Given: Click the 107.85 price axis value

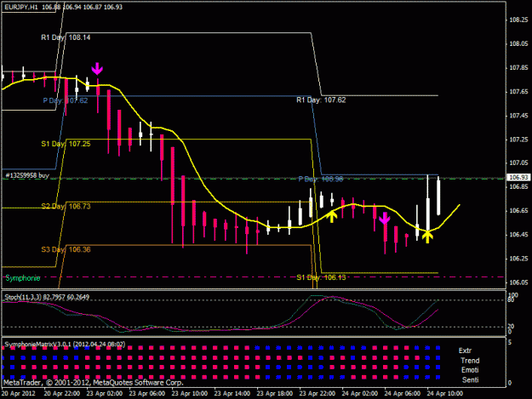Looking at the screenshot, I should point(518,68).
